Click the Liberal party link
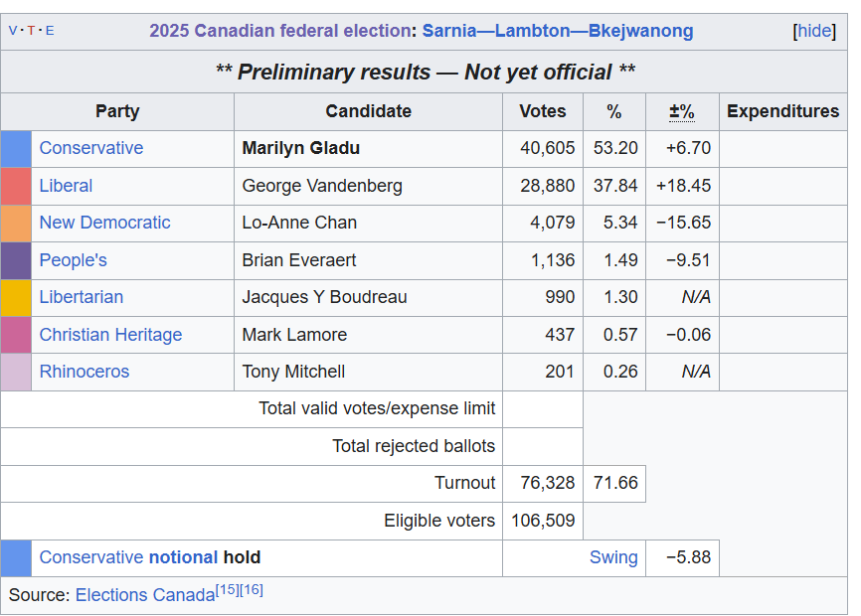The height and width of the screenshot is (616, 861). coord(66,186)
